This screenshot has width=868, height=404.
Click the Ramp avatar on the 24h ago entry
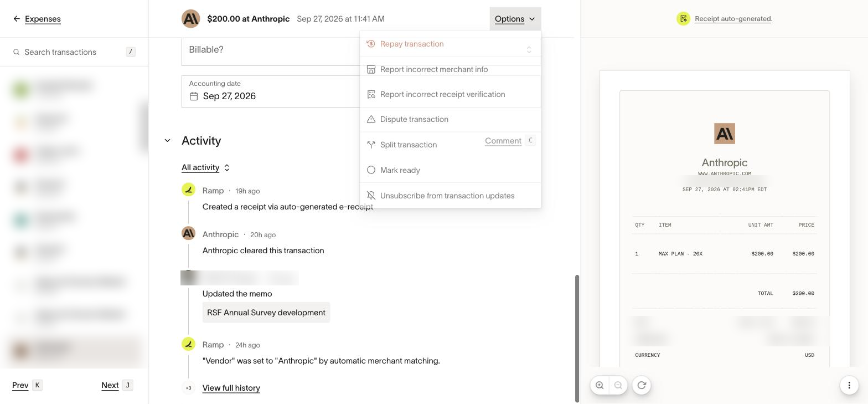pos(188,344)
